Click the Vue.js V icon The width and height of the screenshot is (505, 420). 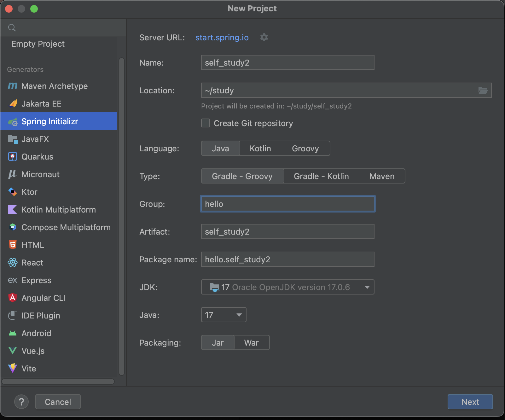13,351
